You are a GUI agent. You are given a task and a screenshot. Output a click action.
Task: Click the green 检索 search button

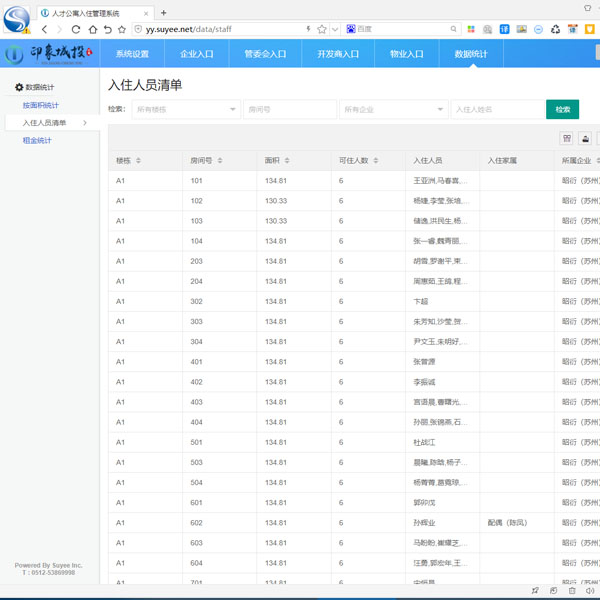click(562, 109)
